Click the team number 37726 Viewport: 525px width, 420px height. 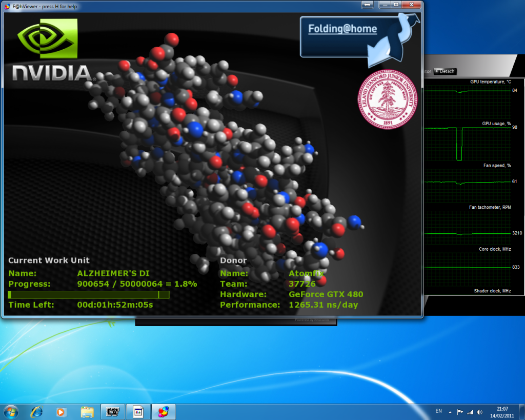point(302,284)
